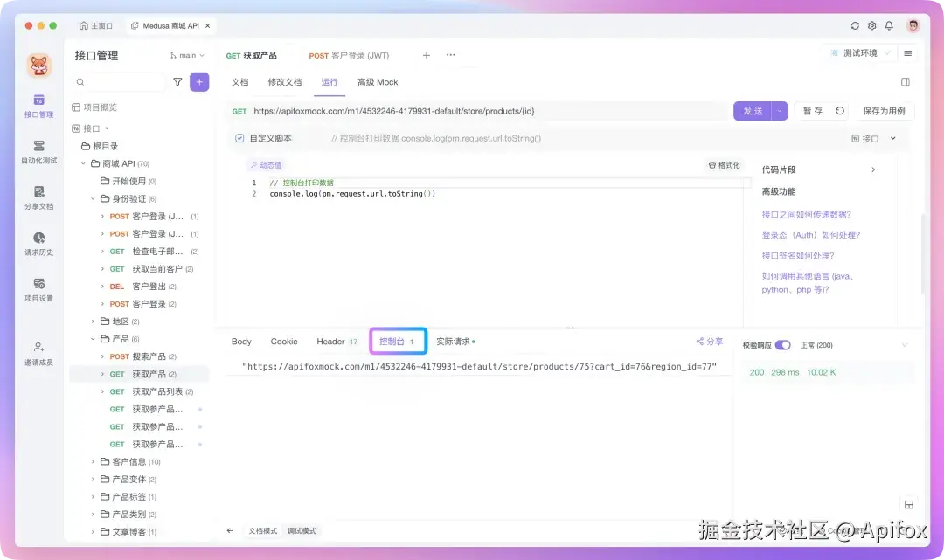Open the 项目设置 sidebar section
The image size is (944, 560).
[x=38, y=290]
